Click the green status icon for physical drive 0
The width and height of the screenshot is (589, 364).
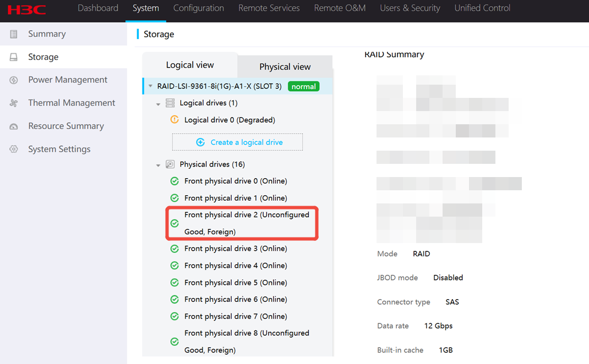coord(174,181)
